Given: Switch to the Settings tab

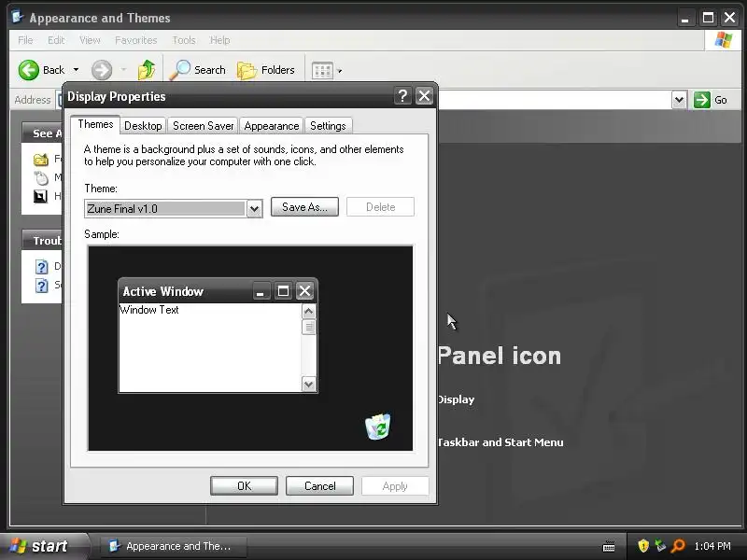Looking at the screenshot, I should 328,126.
